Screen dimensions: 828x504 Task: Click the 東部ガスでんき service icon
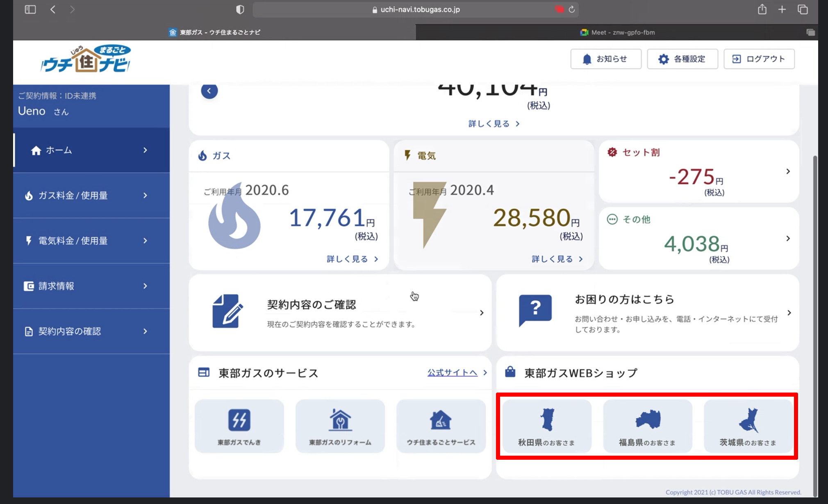(239, 426)
